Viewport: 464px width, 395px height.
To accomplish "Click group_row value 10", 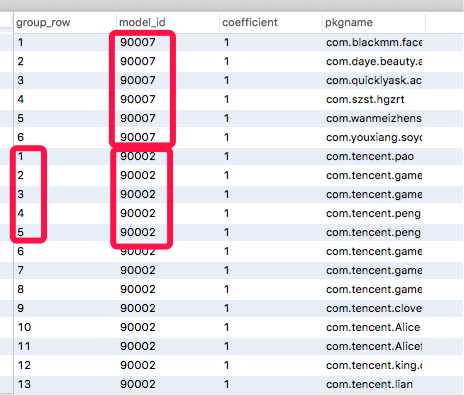I will pos(24,327).
